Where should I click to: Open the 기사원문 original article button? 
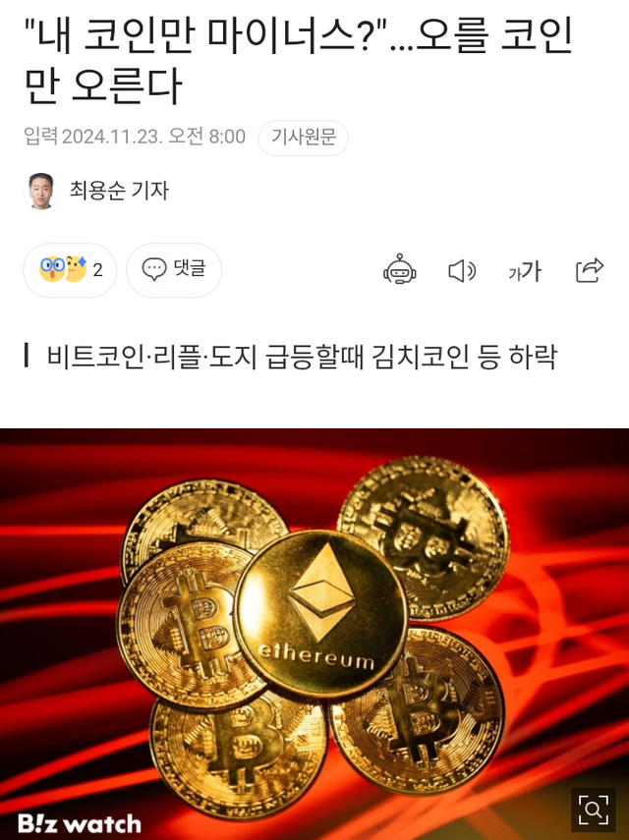click(304, 138)
